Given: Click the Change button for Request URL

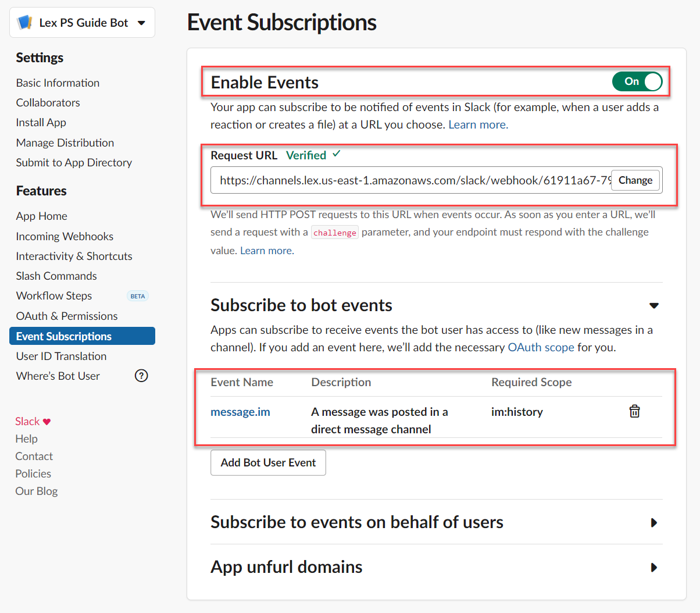Looking at the screenshot, I should (x=635, y=180).
